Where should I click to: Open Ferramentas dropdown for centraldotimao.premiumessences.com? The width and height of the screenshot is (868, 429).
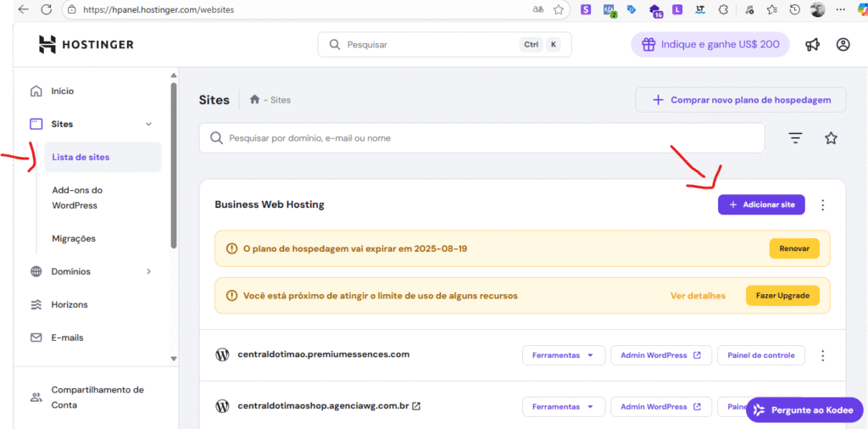(564, 355)
